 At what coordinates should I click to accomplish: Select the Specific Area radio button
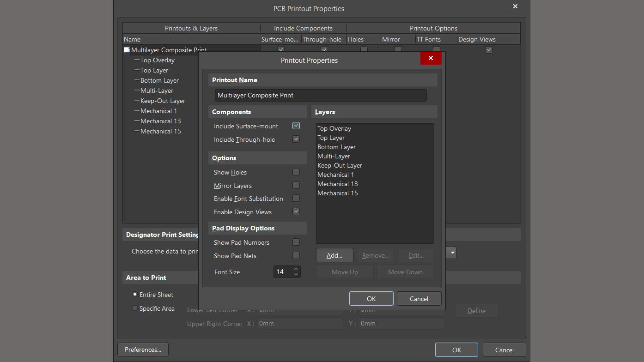(x=135, y=308)
